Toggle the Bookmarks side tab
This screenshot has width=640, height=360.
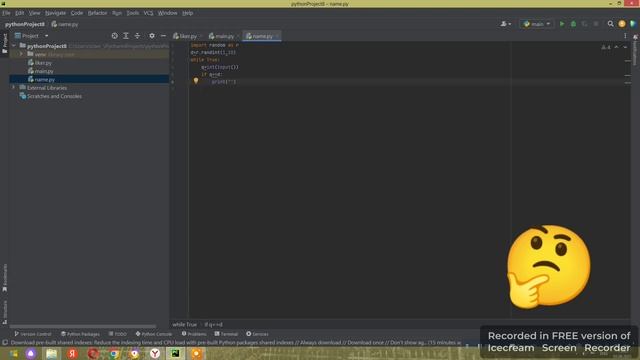(x=5, y=278)
